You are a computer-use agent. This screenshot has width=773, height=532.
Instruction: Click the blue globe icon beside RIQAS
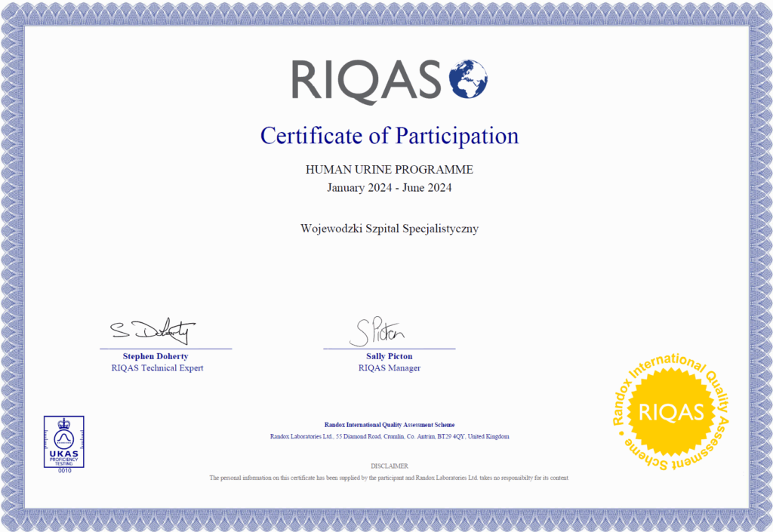point(468,79)
